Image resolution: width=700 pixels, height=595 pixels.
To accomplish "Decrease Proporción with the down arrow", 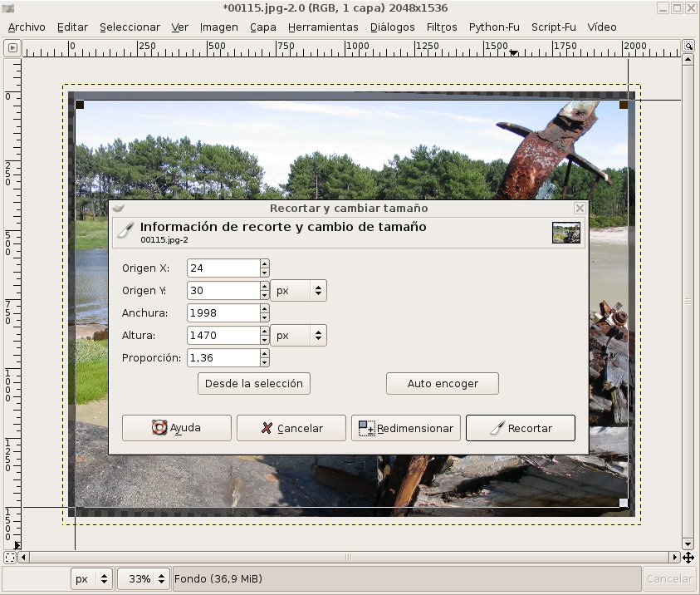I will [265, 362].
